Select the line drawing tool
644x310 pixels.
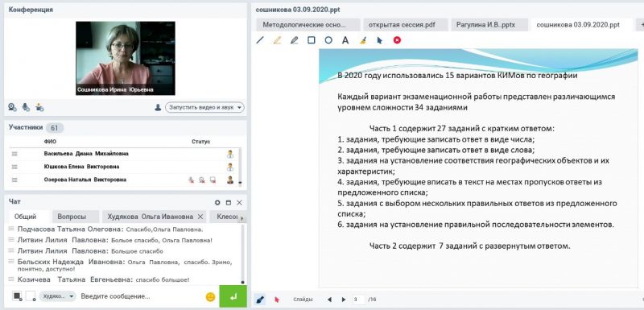tap(259, 40)
